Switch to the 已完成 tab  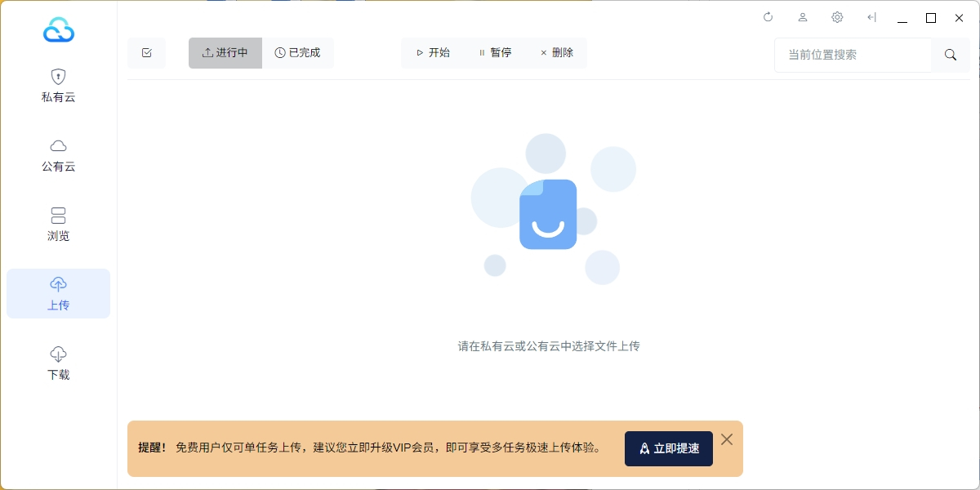[x=298, y=53]
